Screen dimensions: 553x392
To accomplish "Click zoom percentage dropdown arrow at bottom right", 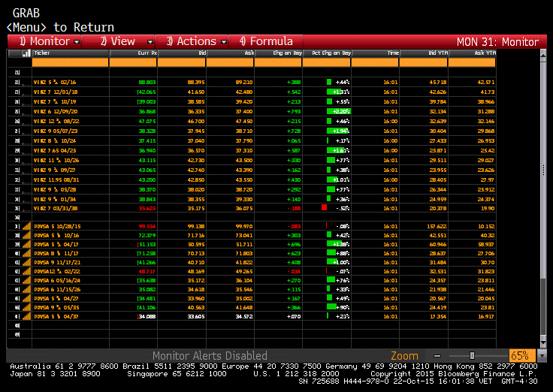I will (x=542, y=355).
